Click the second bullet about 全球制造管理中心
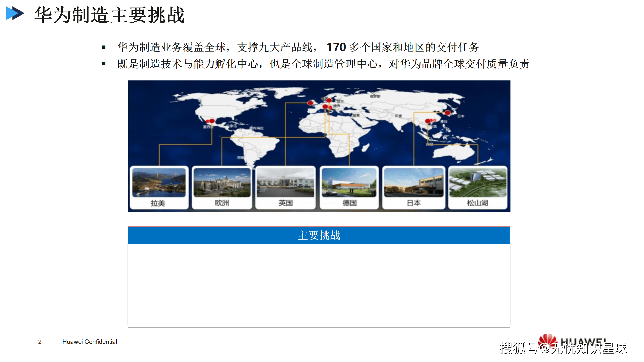The image size is (644, 362). click(323, 64)
